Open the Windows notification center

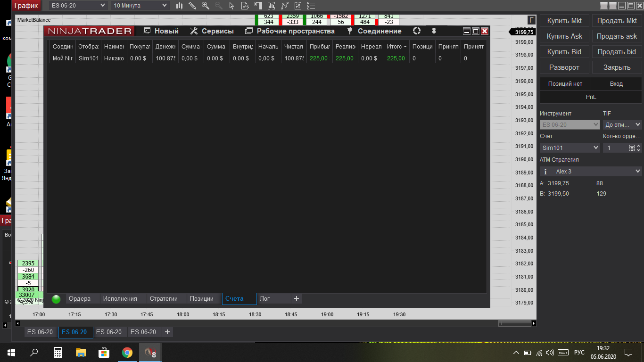(x=628, y=353)
